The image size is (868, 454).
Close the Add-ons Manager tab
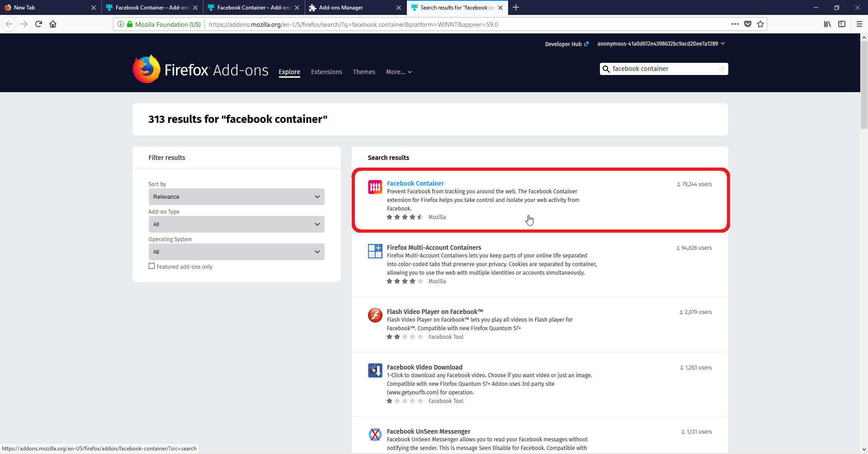click(x=399, y=8)
